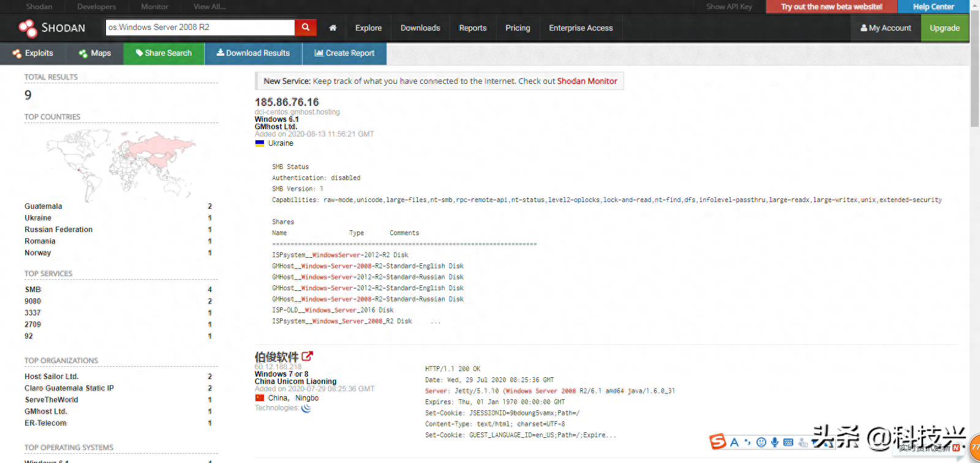Click the China flag icon
Image resolution: width=980 pixels, height=463 pixels.
pos(260,398)
